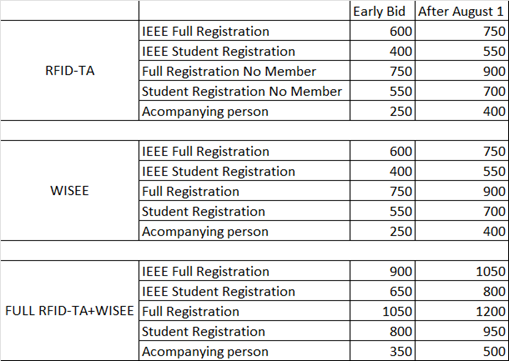Click WISEE Student Registration cell
Image resolution: width=509 pixels, height=361 pixels.
click(x=245, y=211)
